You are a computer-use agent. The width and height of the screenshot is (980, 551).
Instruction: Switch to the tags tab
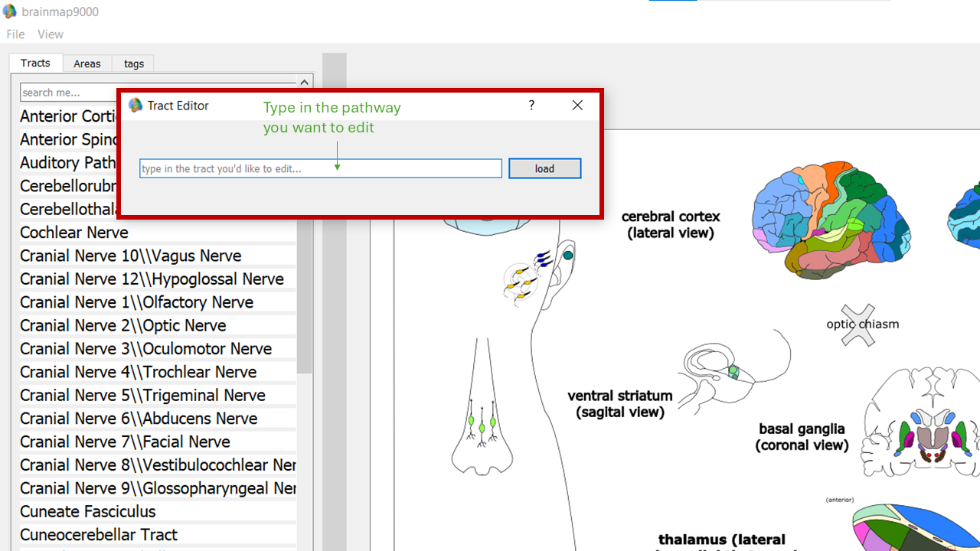point(134,64)
